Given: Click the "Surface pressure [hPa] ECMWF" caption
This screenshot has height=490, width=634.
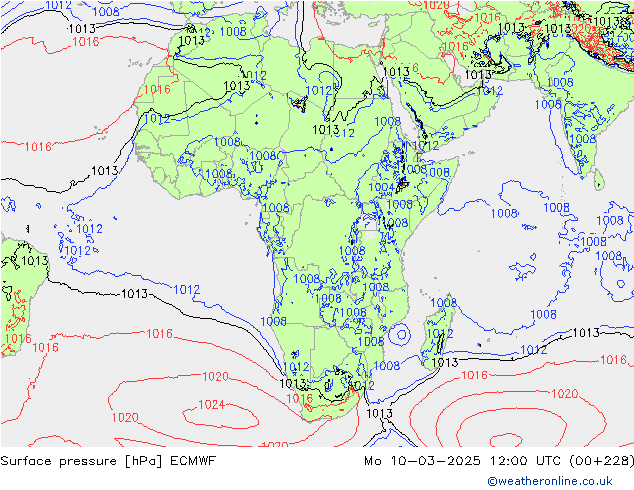Looking at the screenshot, I should (x=108, y=461).
